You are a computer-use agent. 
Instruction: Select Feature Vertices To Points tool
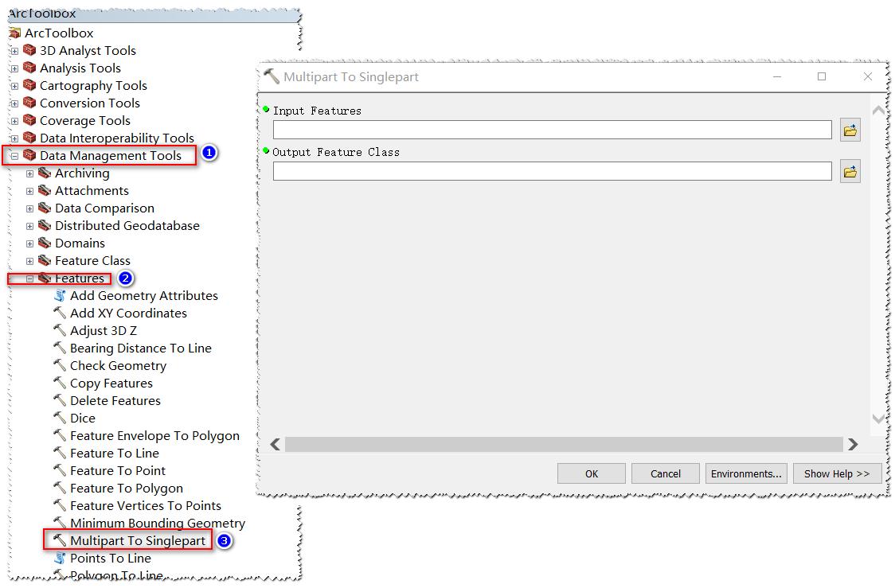tap(146, 506)
